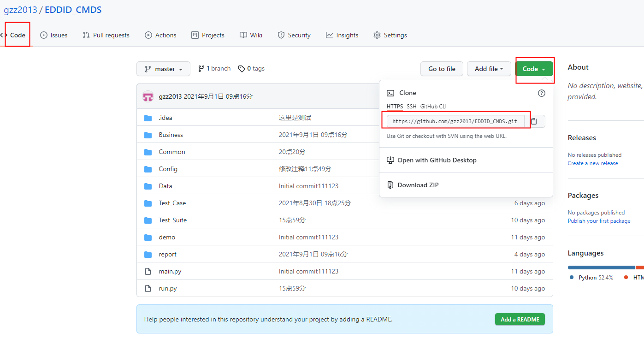The height and width of the screenshot is (345, 644).
Task: Click the Test_Suite folder icon
Action: coord(148,220)
